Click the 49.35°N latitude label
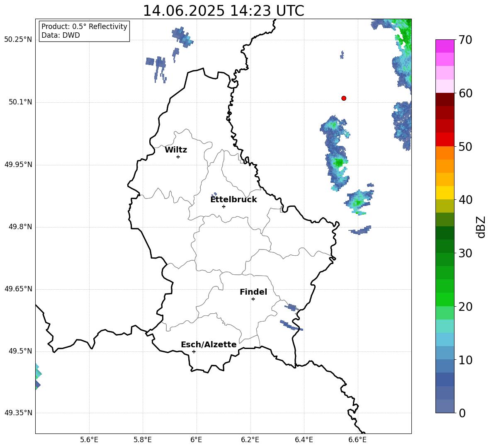 [x=18, y=413]
